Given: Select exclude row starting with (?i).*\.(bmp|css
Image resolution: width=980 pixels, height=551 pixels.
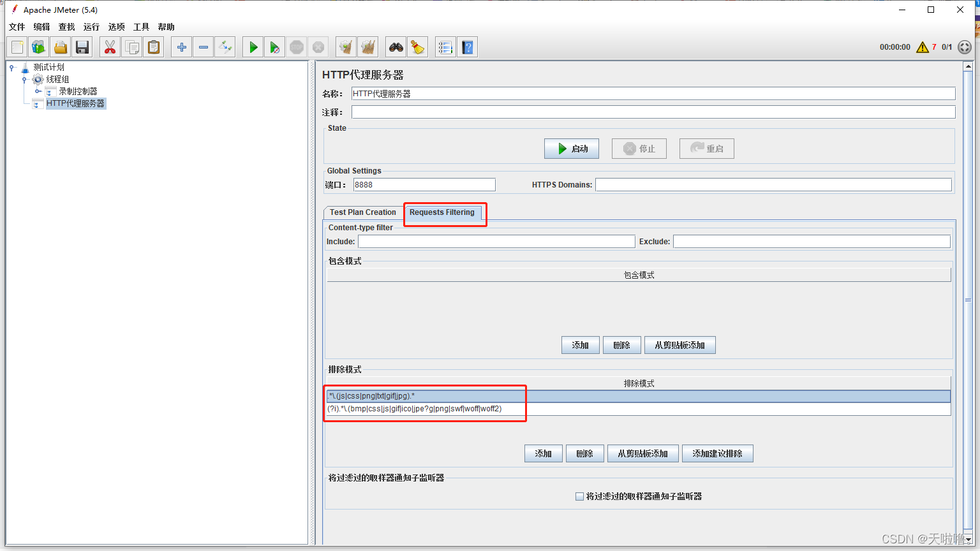Looking at the screenshot, I should (639, 409).
